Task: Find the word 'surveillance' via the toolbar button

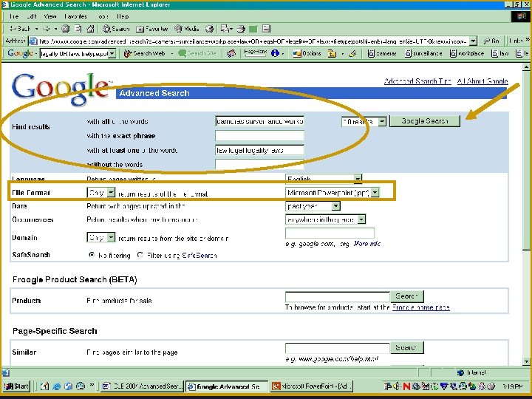Action: pyautogui.click(x=423, y=53)
